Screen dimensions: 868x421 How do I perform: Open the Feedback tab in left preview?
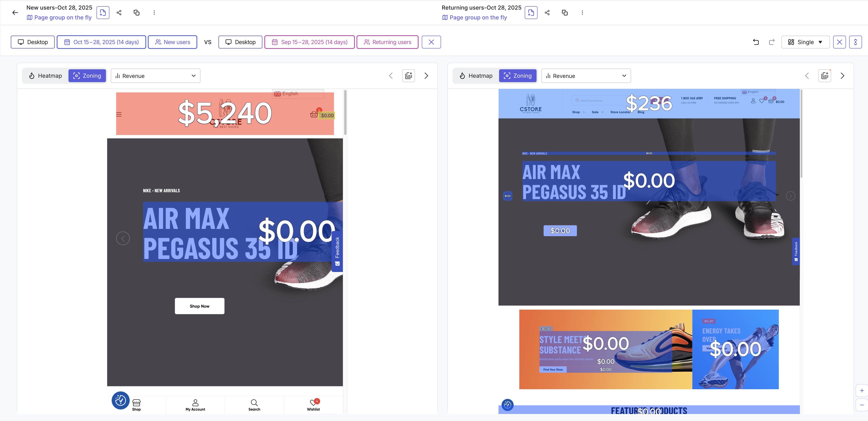coord(337,251)
